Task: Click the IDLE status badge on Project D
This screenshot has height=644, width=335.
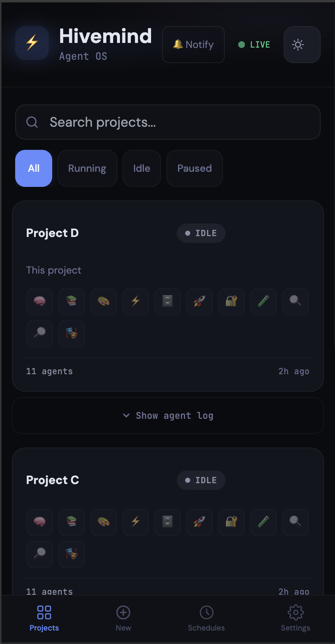Action: pyautogui.click(x=201, y=233)
